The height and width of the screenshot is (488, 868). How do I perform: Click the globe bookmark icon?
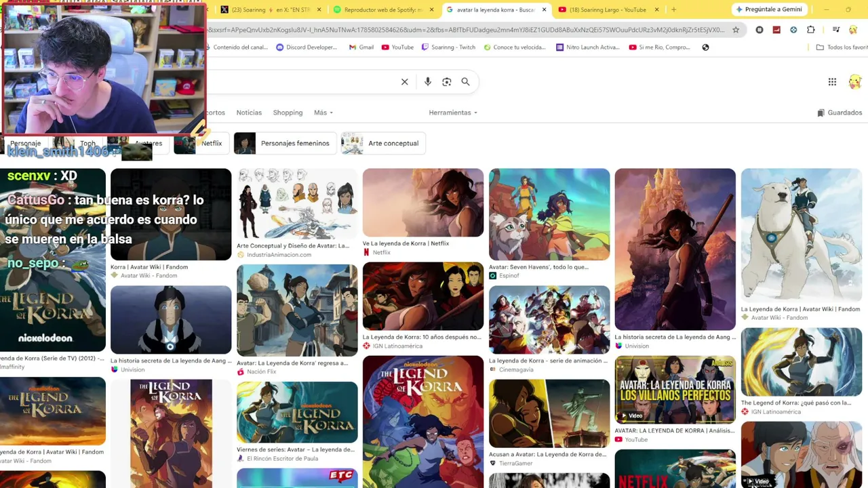[x=705, y=47]
